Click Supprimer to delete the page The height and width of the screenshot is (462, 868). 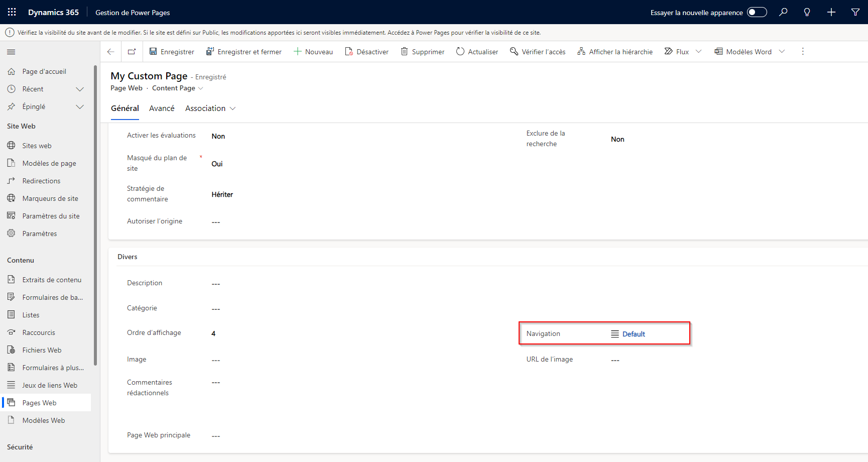pos(423,52)
